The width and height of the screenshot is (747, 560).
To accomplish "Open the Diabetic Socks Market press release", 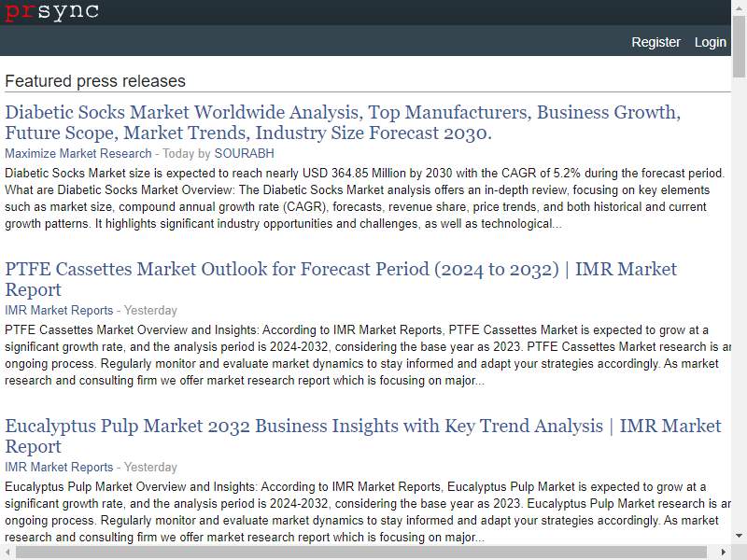I will (x=343, y=122).
